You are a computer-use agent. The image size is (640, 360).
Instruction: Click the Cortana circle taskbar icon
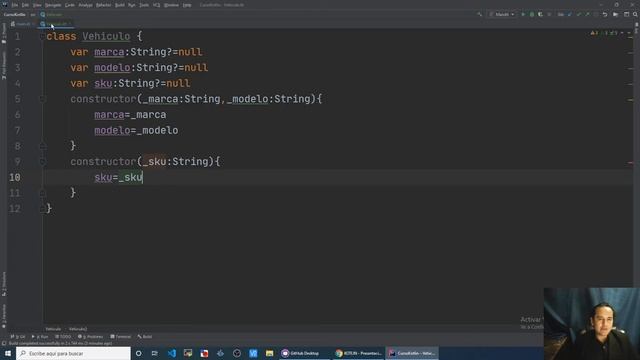click(x=139, y=353)
